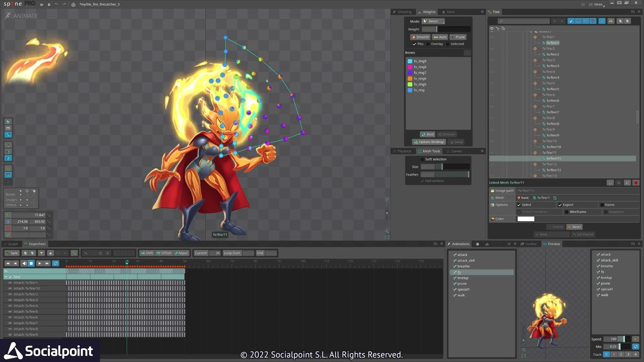Collapse the fx/fire/1 slot node

pos(535,37)
